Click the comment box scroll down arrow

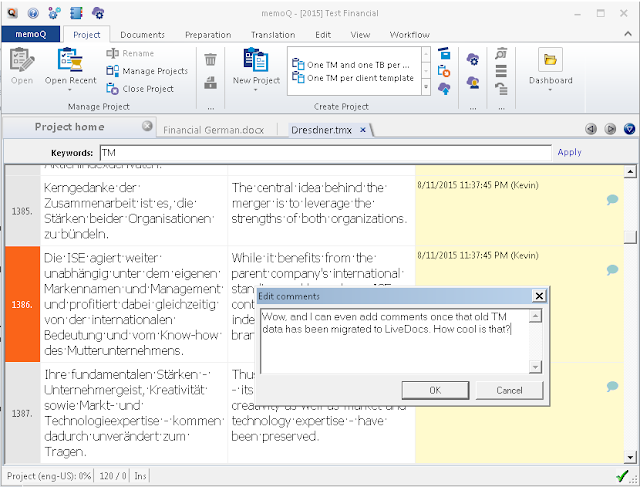coord(535,367)
